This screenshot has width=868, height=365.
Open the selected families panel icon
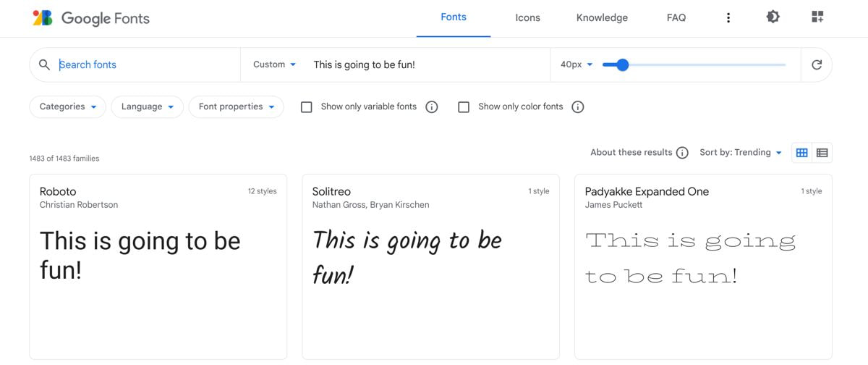[x=817, y=17]
